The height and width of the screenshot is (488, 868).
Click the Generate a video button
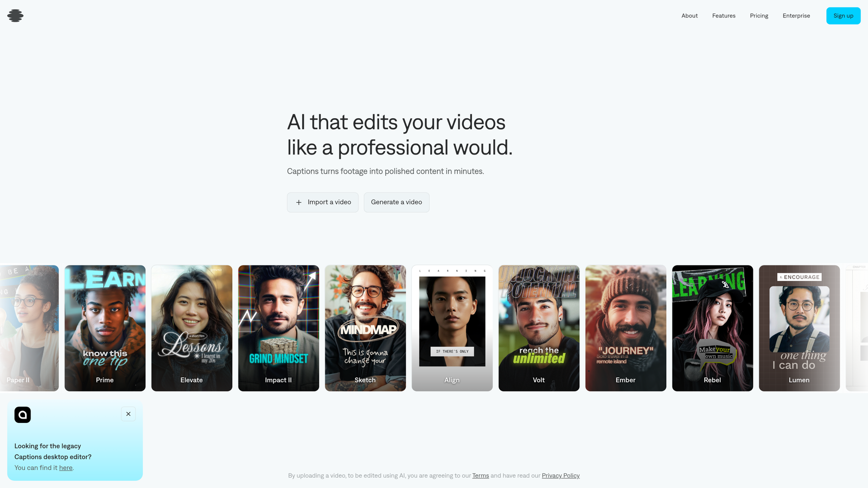pyautogui.click(x=397, y=202)
